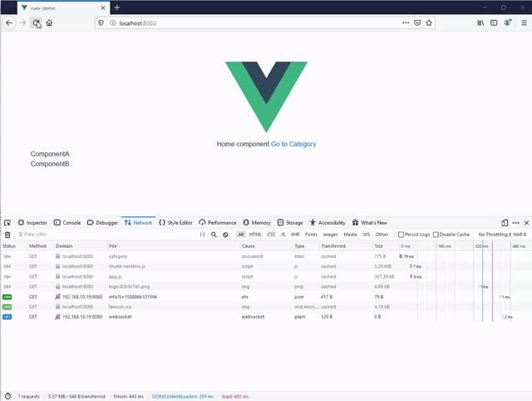Switch to the Console tab
Viewport: 532px width, 401px height.
67,223
